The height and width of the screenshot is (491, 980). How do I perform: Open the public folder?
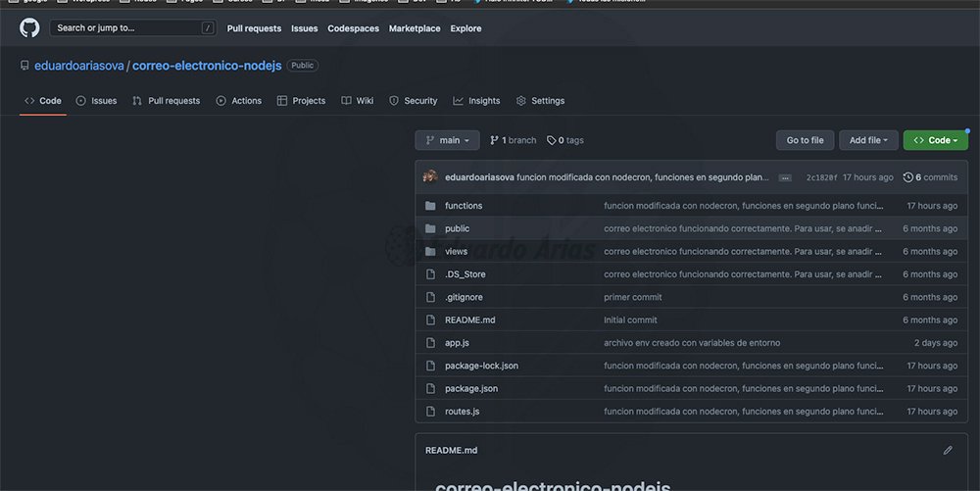click(457, 228)
